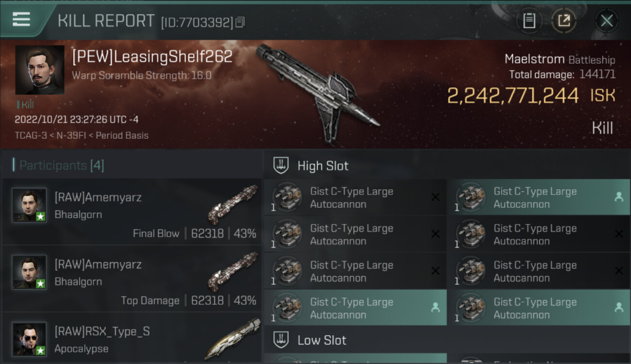Viewport: 631px width, 364px height.
Task: Select bottom-left highlighted Gist C-Type autocannon
Action: click(355, 308)
